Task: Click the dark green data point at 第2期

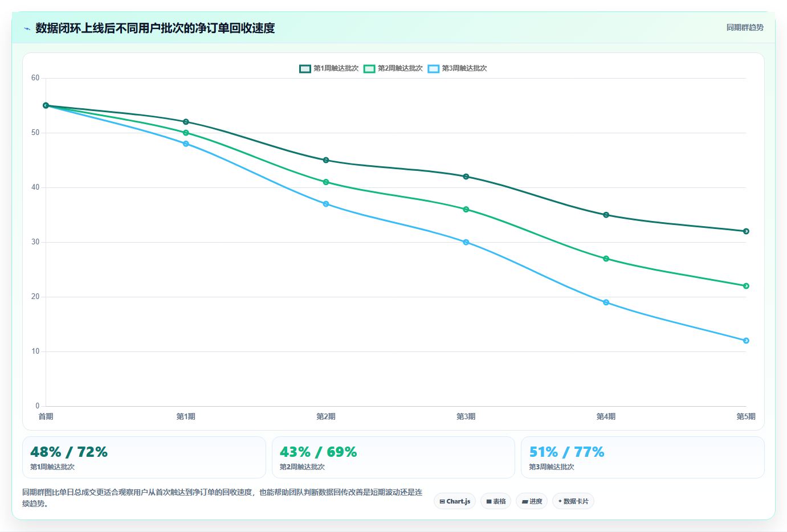Action: [x=326, y=160]
